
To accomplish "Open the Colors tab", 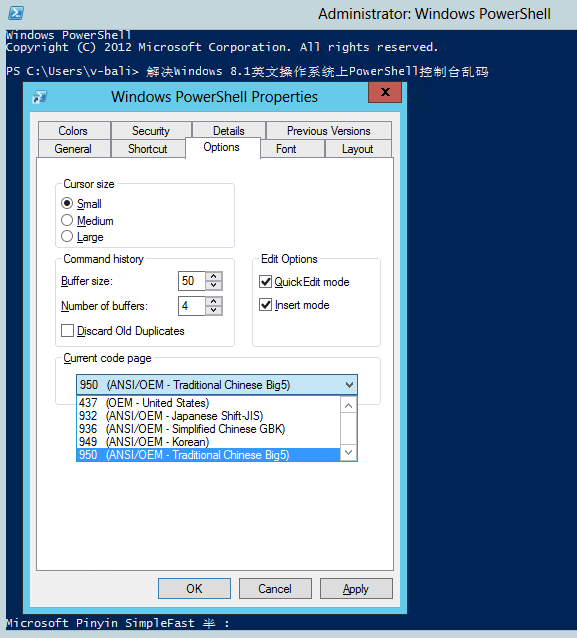I will pos(74,131).
